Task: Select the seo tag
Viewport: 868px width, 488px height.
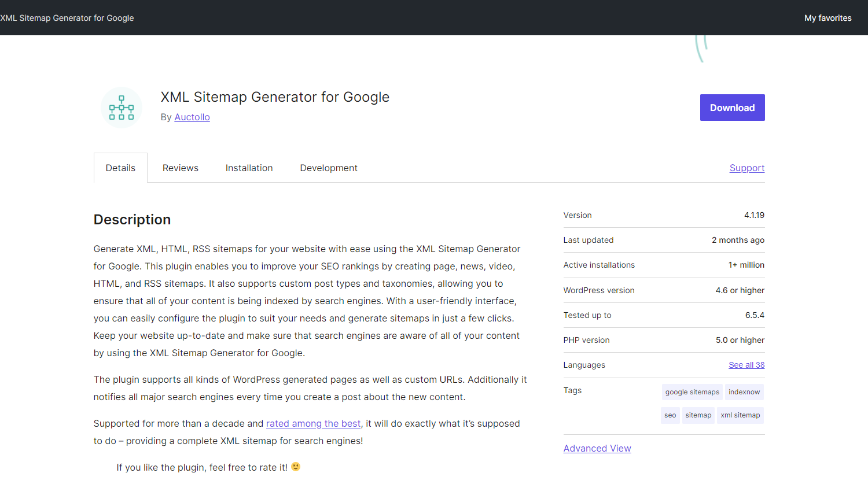Action: point(670,415)
